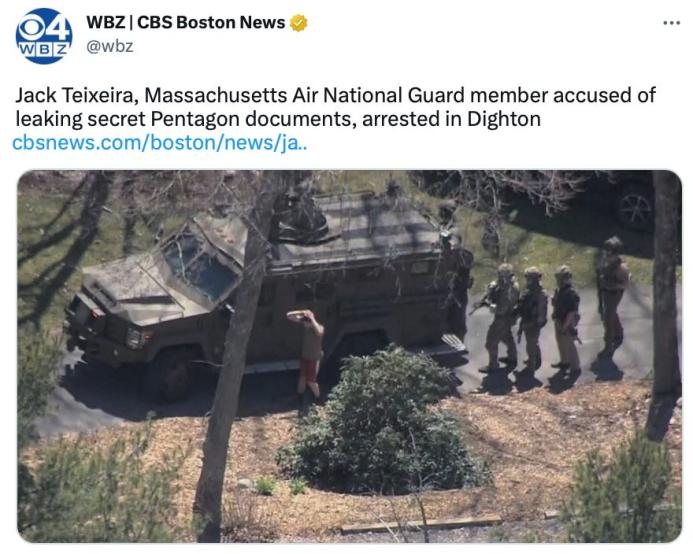
Task: Click the armored vehicle in the photo
Action: tap(265, 292)
